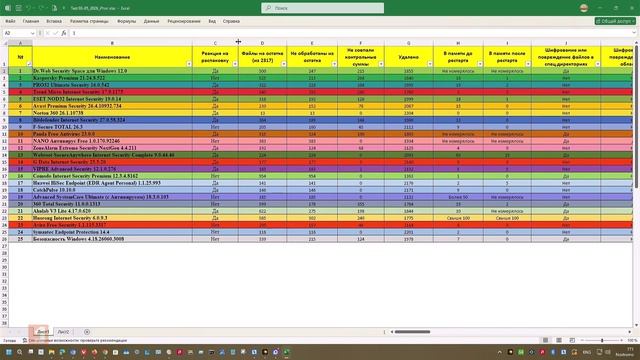640x360 pixels.
Task: Adjust the zoom slider in the status bar
Action: click(x=602, y=340)
